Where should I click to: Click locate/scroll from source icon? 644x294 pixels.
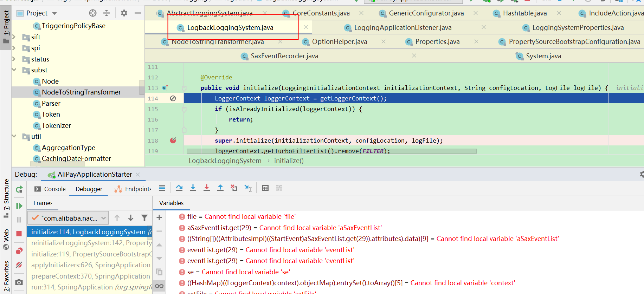click(93, 13)
